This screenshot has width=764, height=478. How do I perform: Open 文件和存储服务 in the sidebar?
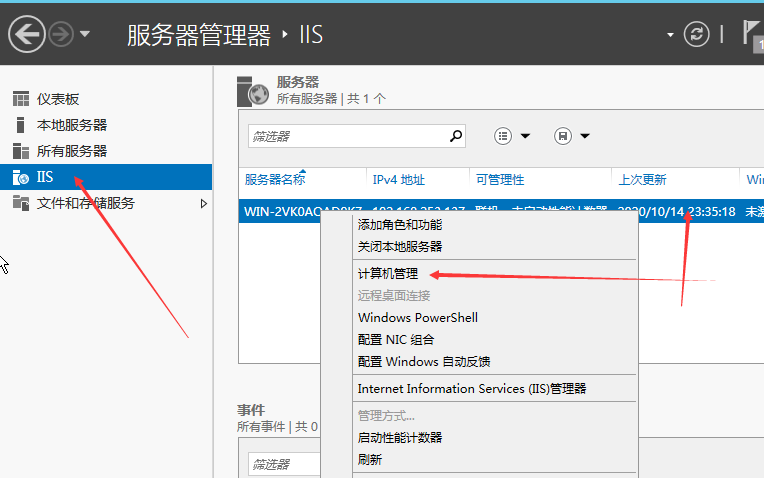85,203
